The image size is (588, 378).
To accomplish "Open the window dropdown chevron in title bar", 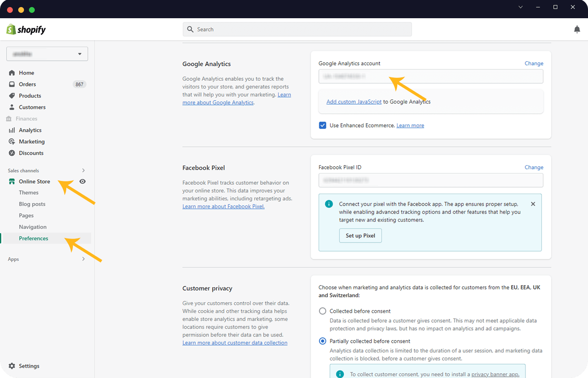I will coord(521,7).
